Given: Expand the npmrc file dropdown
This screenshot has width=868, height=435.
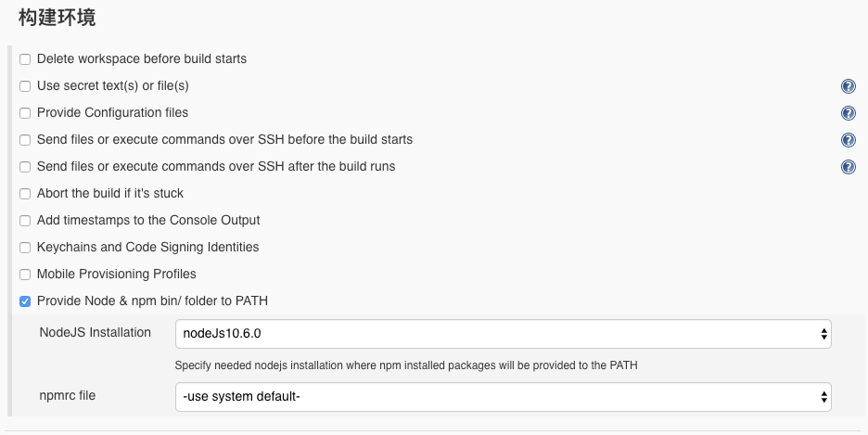Looking at the screenshot, I should (503, 397).
